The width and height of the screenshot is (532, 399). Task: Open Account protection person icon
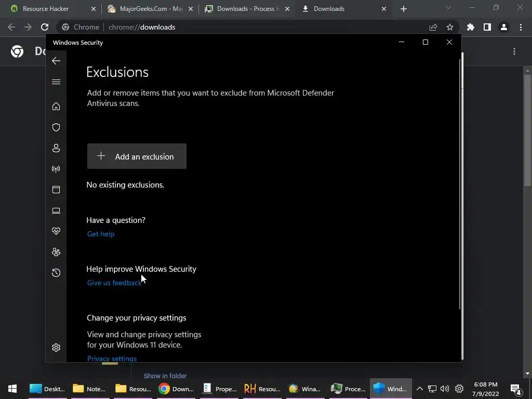click(56, 148)
